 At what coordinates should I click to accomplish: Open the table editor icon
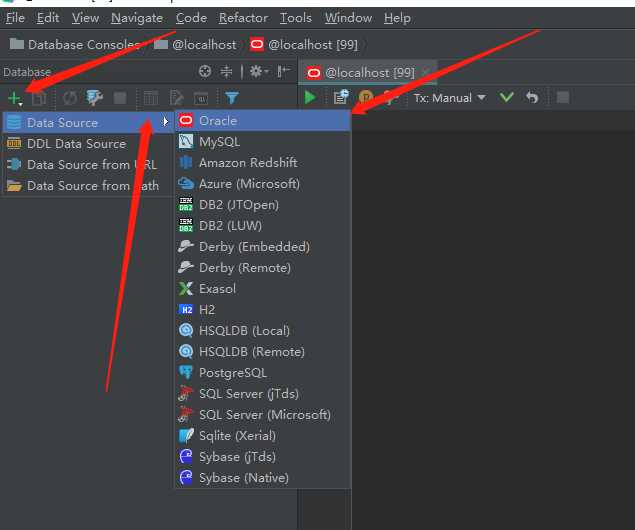click(151, 98)
